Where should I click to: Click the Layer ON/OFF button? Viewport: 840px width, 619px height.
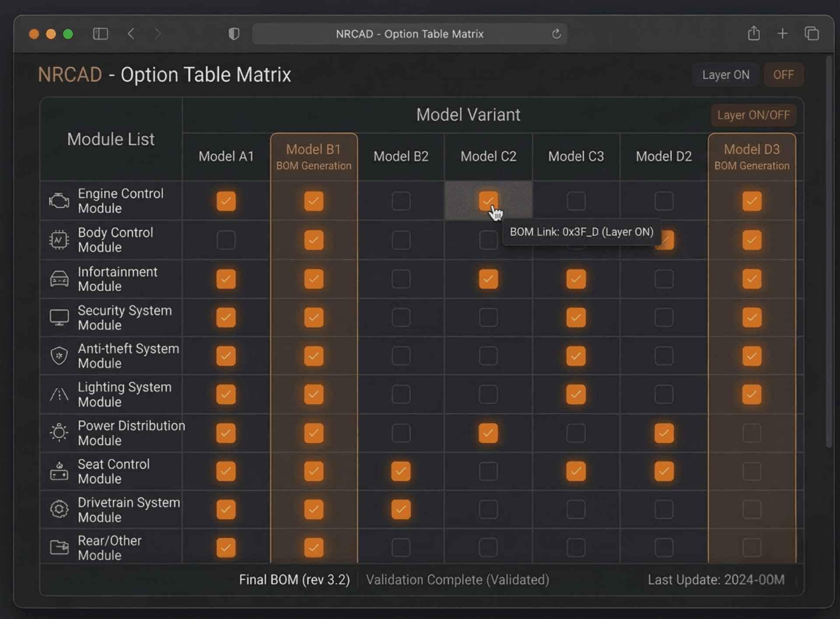pyautogui.click(x=753, y=115)
